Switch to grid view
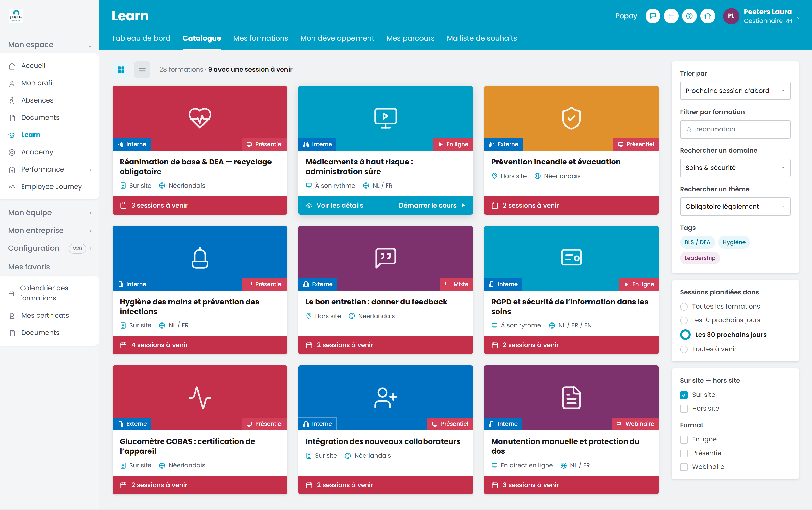Image resolution: width=812 pixels, height=510 pixels. pos(121,70)
